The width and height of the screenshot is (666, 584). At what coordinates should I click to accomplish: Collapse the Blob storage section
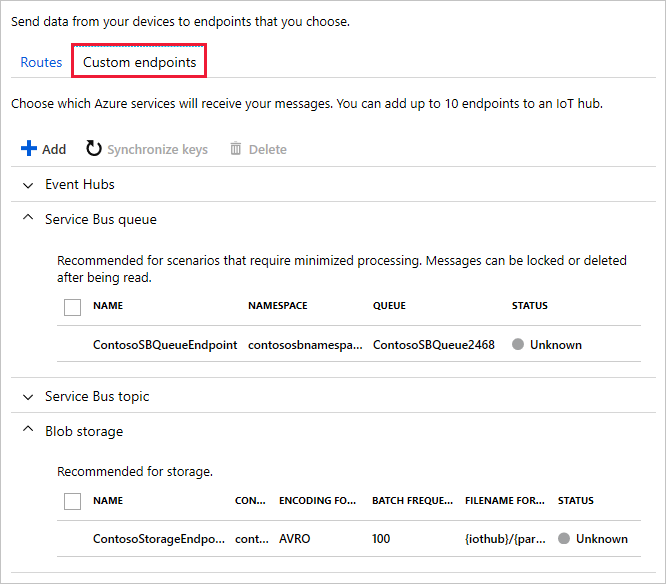click(x=28, y=431)
